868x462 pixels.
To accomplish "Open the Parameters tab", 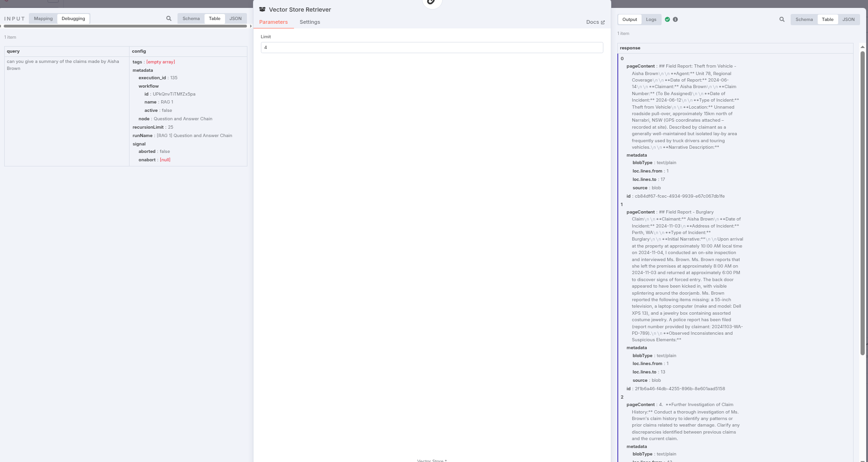I will (273, 22).
